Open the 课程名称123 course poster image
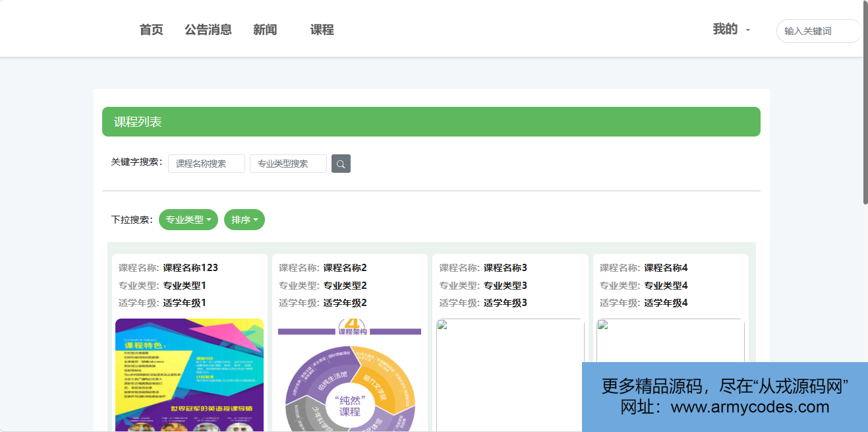Image resolution: width=868 pixels, height=432 pixels. [x=189, y=375]
